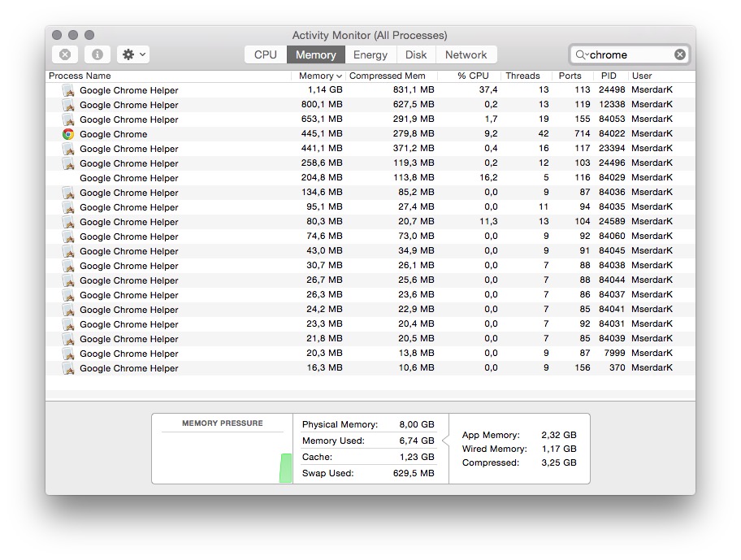Show the Network tab
The height and width of the screenshot is (560, 741).
point(466,54)
